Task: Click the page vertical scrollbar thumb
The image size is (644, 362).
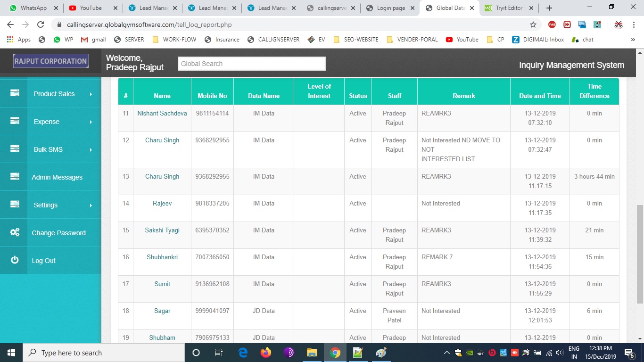Action: [640, 255]
